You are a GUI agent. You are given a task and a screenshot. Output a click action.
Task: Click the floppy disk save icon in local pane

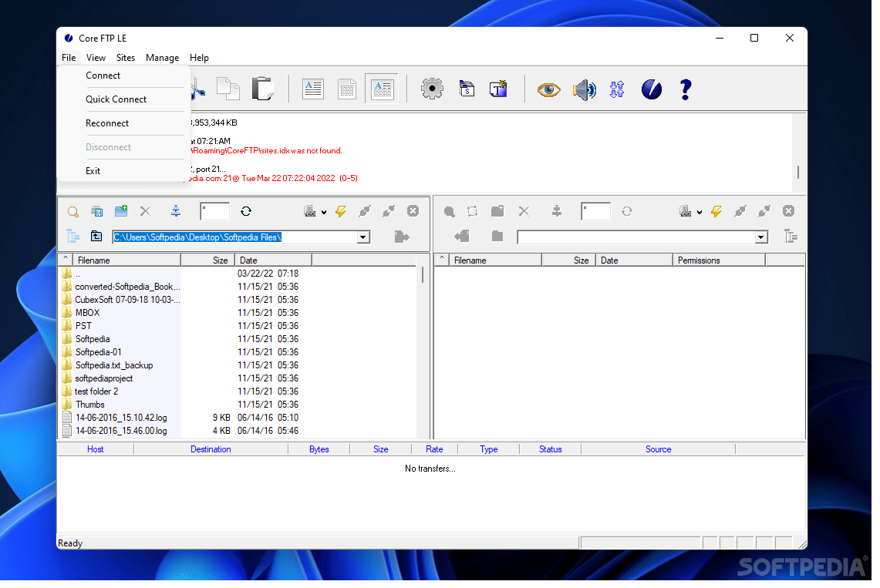[x=97, y=212]
